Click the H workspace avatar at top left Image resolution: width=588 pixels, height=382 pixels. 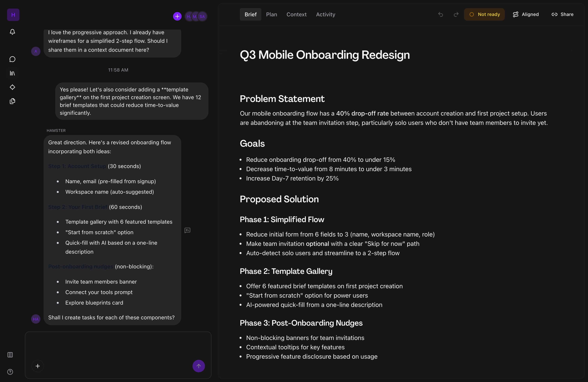pyautogui.click(x=13, y=15)
